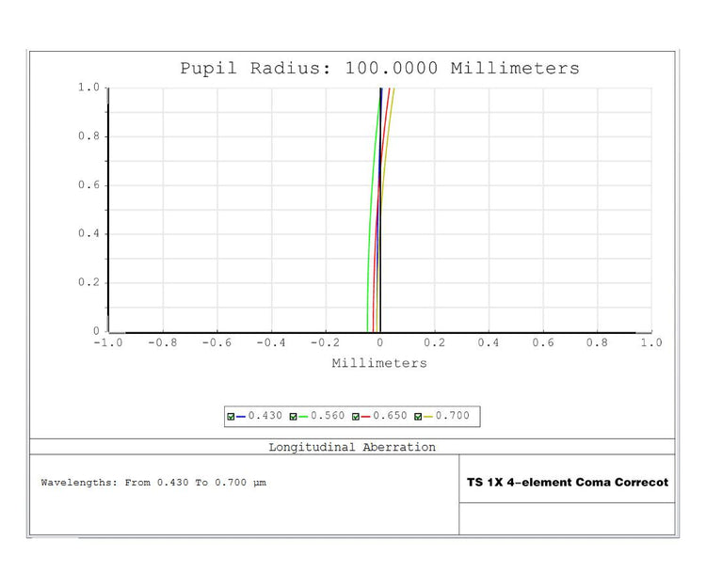Click the green line swatch in legend
Screen dimensions: 706x588
tap(303, 416)
